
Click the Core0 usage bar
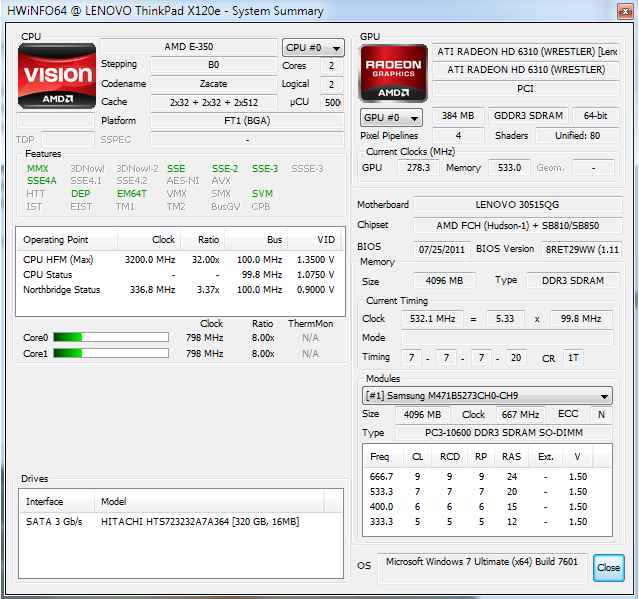(111, 337)
